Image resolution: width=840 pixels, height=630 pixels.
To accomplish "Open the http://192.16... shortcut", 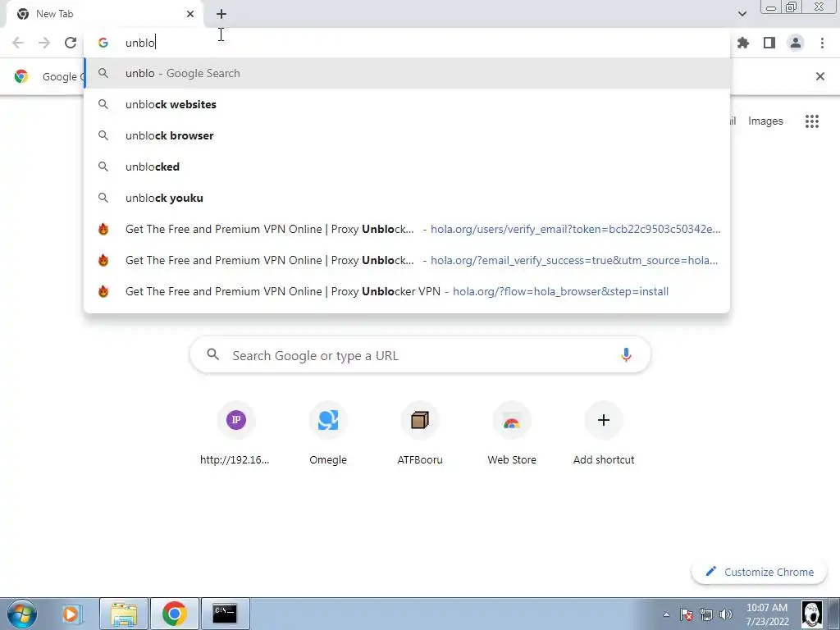I will 235,433.
